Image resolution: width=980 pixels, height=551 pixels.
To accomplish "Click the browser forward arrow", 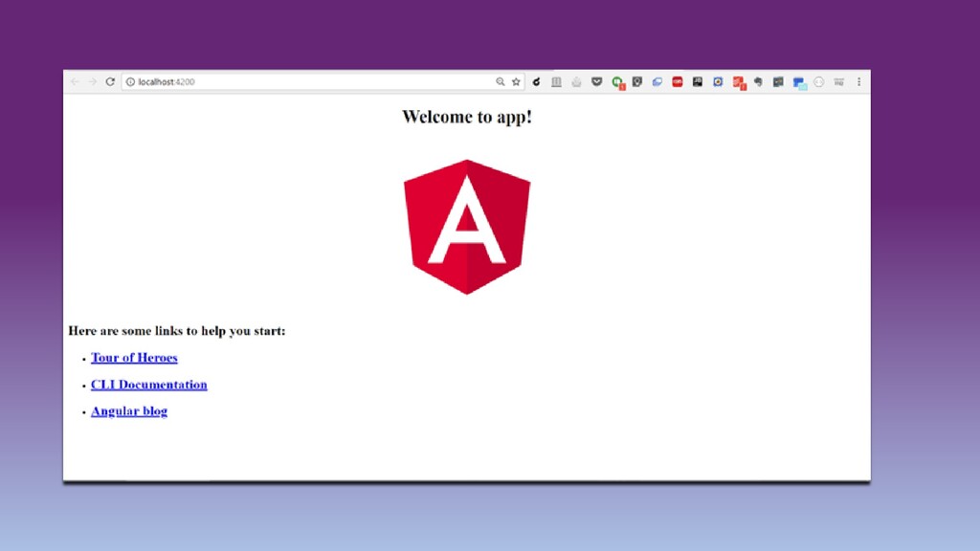I will click(x=93, y=82).
